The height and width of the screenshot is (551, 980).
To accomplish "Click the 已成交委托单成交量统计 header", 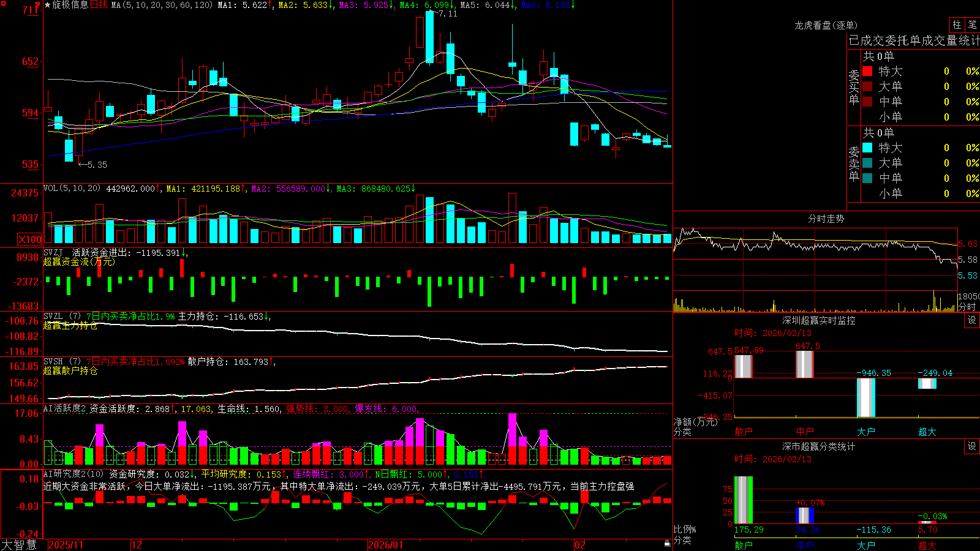I will click(x=914, y=40).
